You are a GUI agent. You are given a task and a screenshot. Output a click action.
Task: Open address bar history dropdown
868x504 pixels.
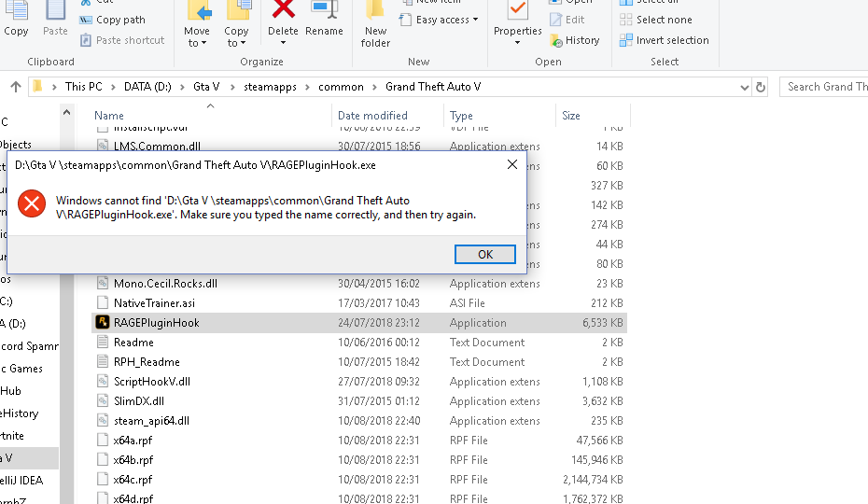click(x=745, y=87)
